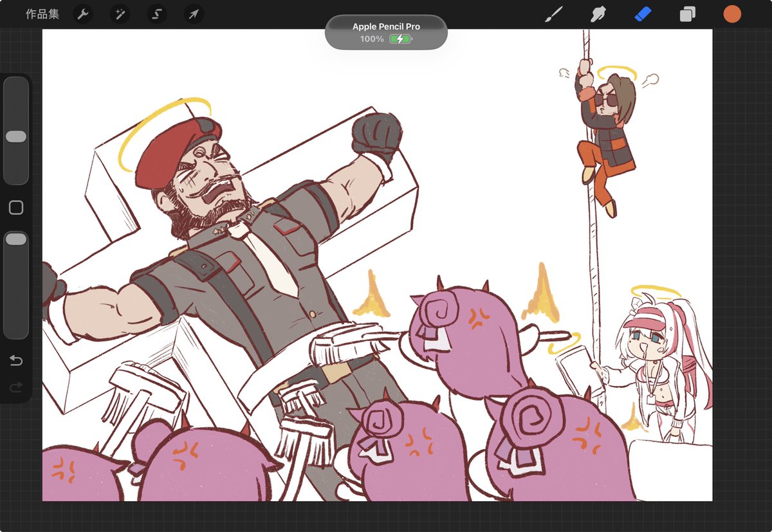The height and width of the screenshot is (532, 772).
Task: Open the Adjustments magic wand menu
Action: coord(120,14)
